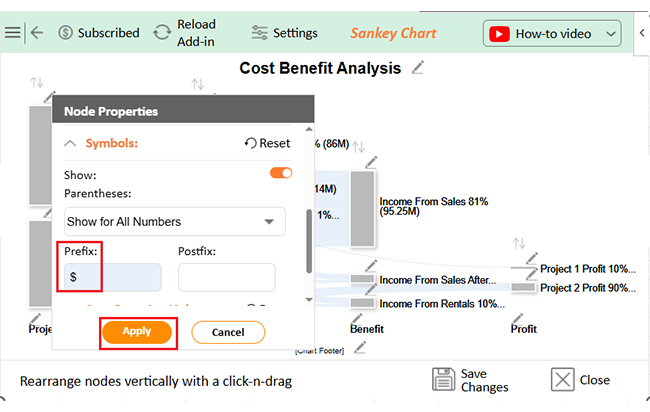Open the Show for All Numbers dropdown
Screen dimensions: 650x412
point(175,222)
